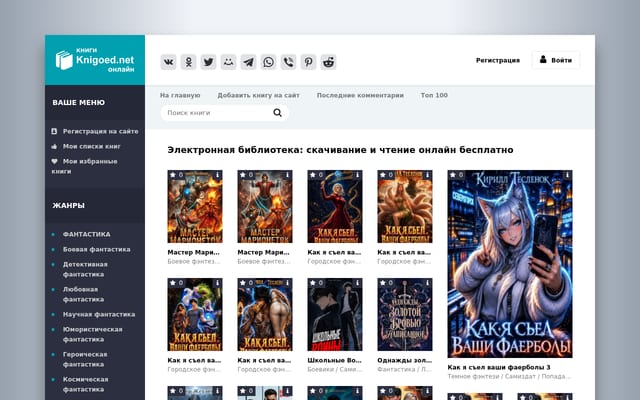Click the info icon on Школьные Во... cover
The image size is (640, 400).
click(357, 282)
